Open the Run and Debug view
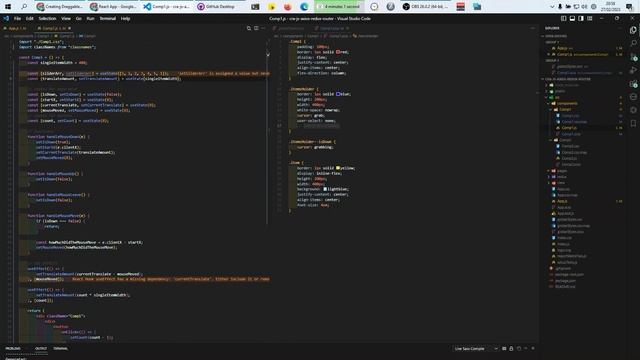640x360 pixels. point(633,70)
